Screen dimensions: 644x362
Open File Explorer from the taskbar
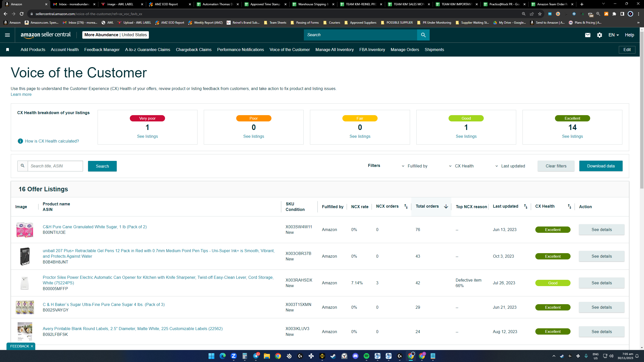(267, 356)
